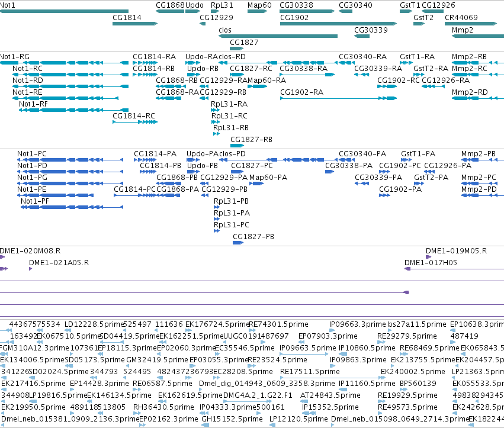Click the Not1 gene label
This screenshot has width=504, height=428.
coord(7,5)
